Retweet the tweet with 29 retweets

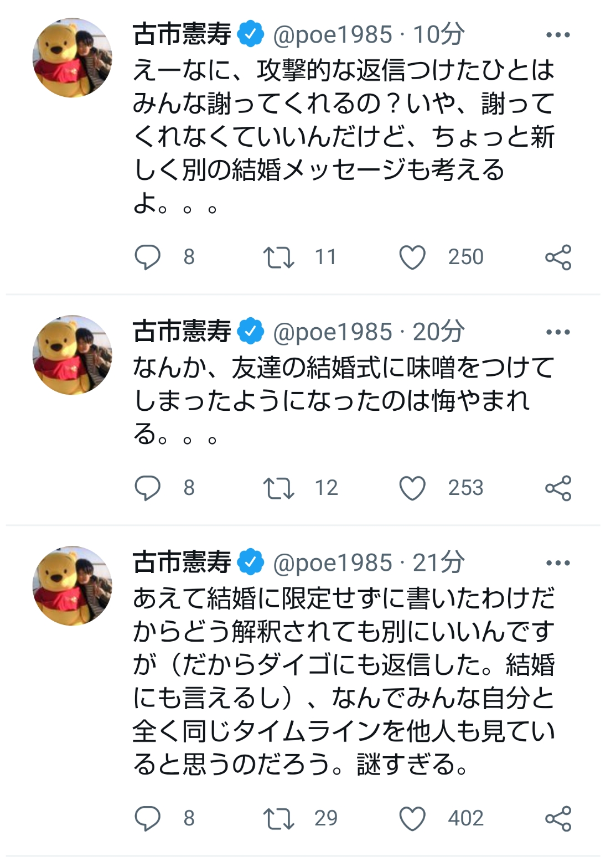pos(278,819)
